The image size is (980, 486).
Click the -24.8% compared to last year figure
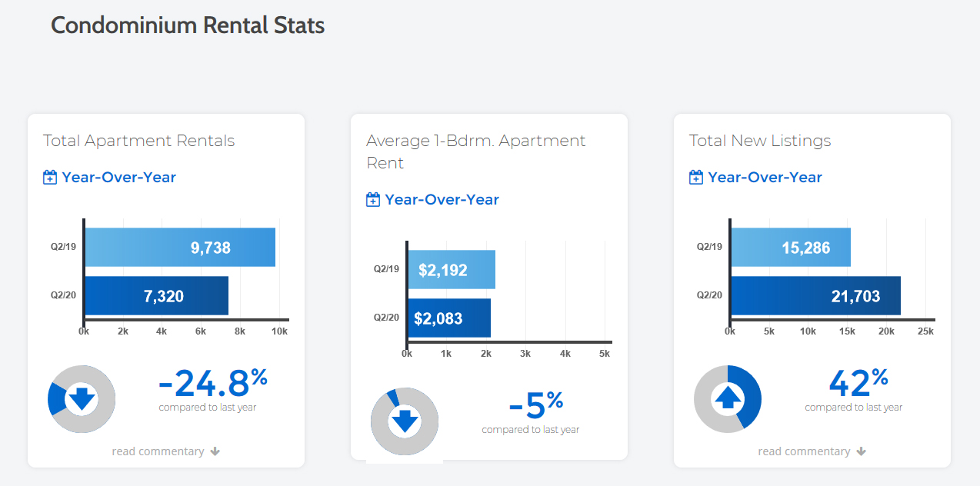[x=213, y=389]
